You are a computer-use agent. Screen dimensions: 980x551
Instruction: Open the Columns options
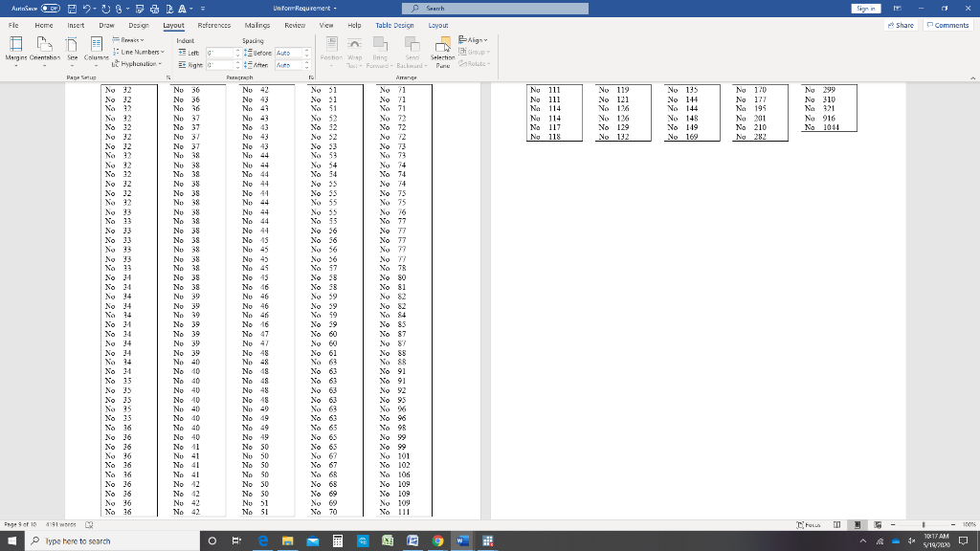(x=97, y=52)
